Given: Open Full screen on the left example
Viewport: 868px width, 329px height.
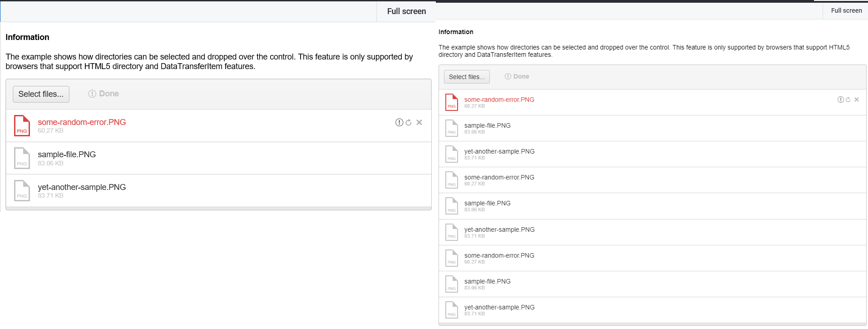Looking at the screenshot, I should click(x=406, y=11).
